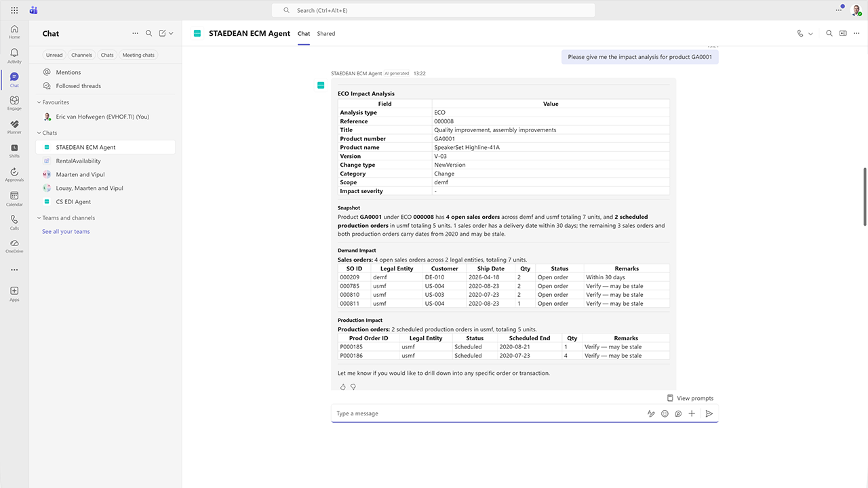The height and width of the screenshot is (488, 868).
Task: Show more apps via ellipsis in rail
Action: pos(14,270)
